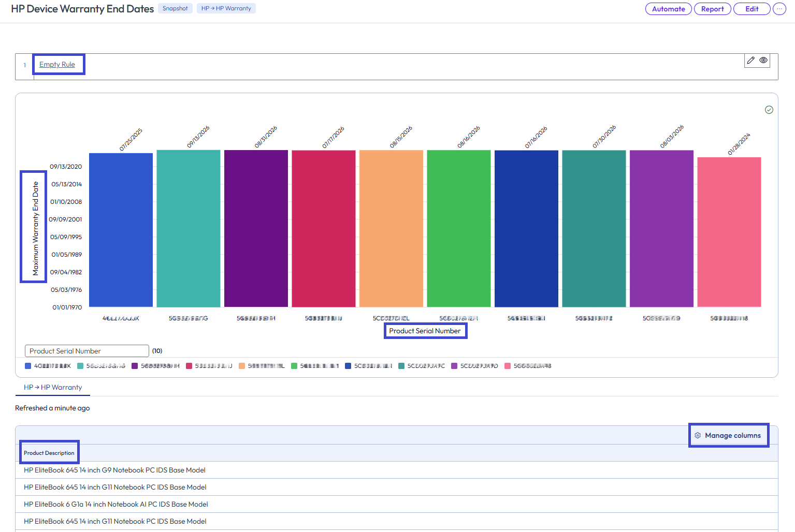Click the 09/13/2020 y-axis tick label
Screen dimensions: 795x532
pyautogui.click(x=66, y=167)
